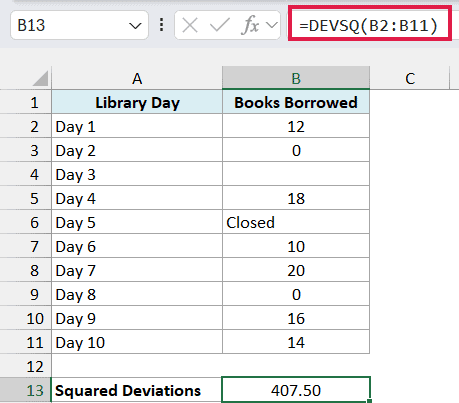459x403 pixels.
Task: Select row 12 header
Action: click(26, 366)
